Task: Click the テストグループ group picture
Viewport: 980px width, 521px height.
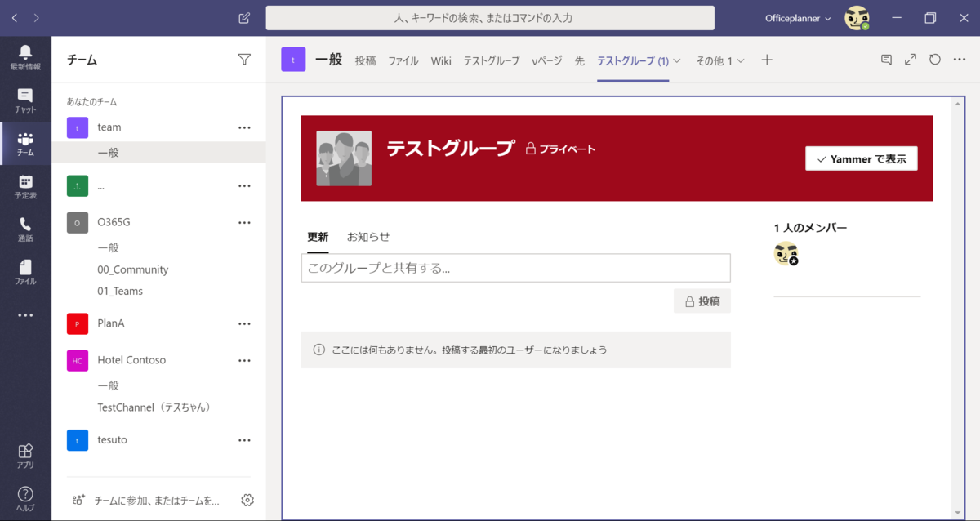Action: 344,158
